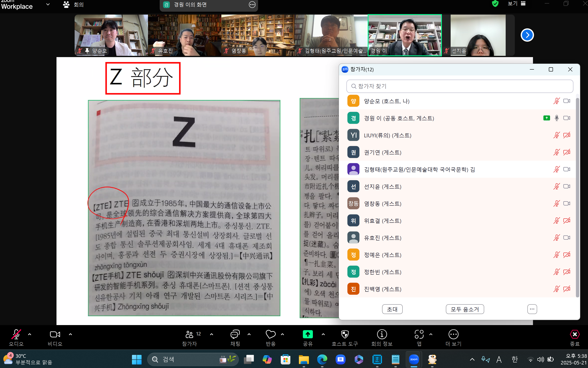Click the 초대 invite button

(392, 309)
